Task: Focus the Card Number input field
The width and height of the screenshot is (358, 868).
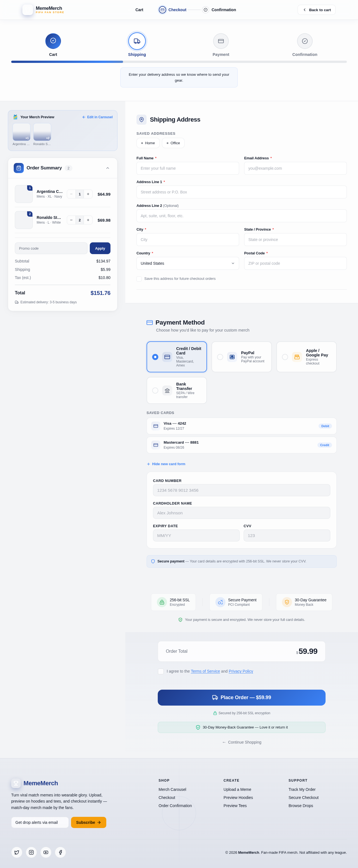Action: (x=241, y=490)
